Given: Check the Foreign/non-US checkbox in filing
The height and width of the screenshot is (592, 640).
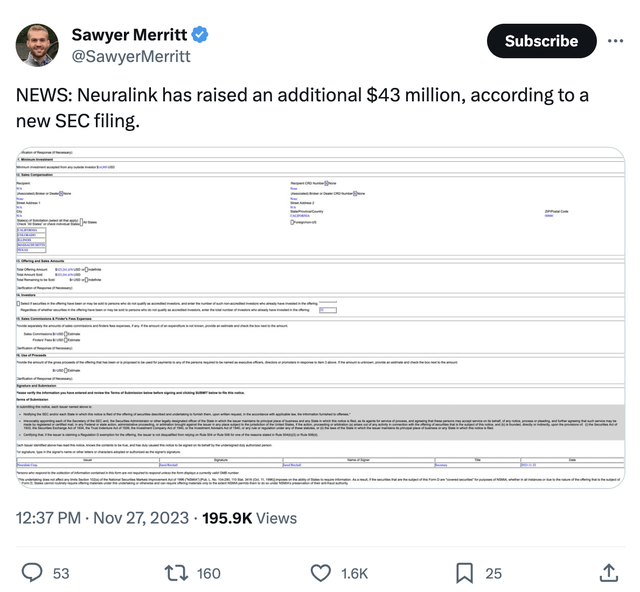Looking at the screenshot, I should point(293,222).
